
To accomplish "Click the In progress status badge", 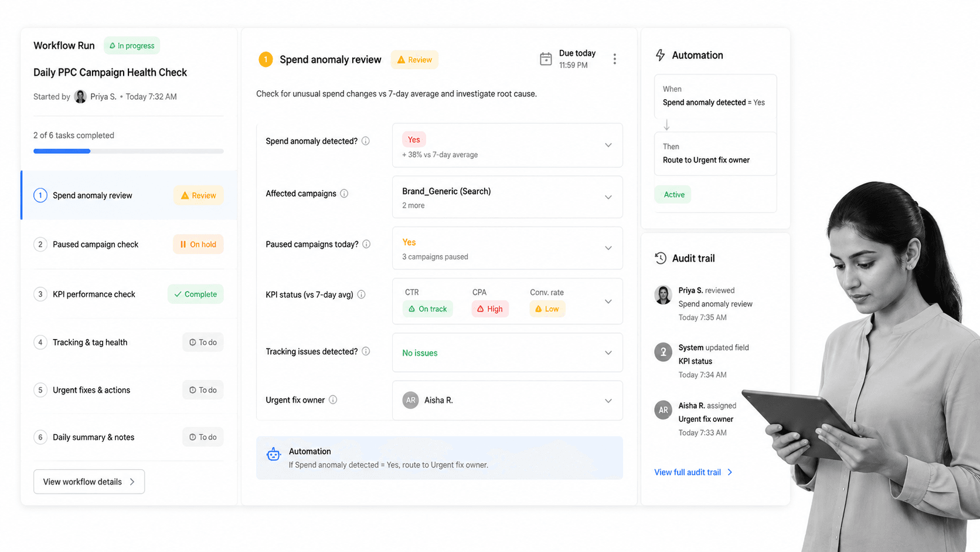I will [132, 46].
